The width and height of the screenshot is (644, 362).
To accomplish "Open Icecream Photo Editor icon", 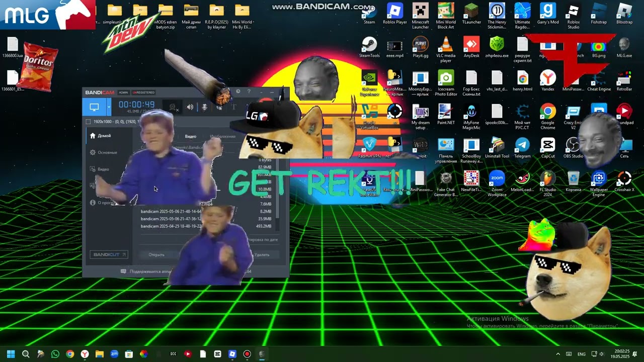I will [x=446, y=83].
